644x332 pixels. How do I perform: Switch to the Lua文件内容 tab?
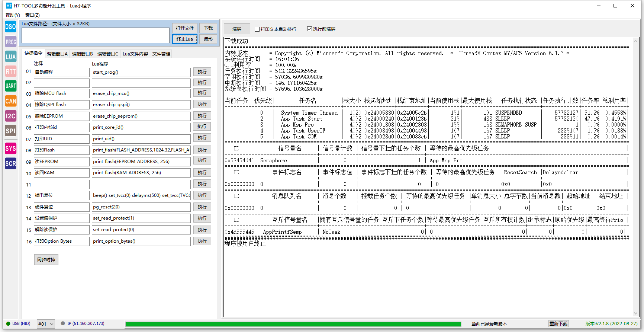point(135,54)
